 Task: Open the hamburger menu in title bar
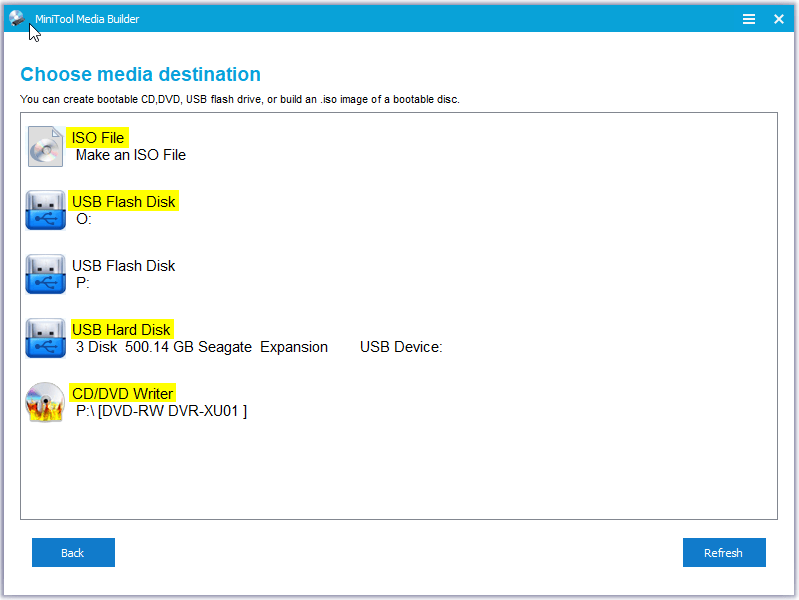click(x=749, y=19)
